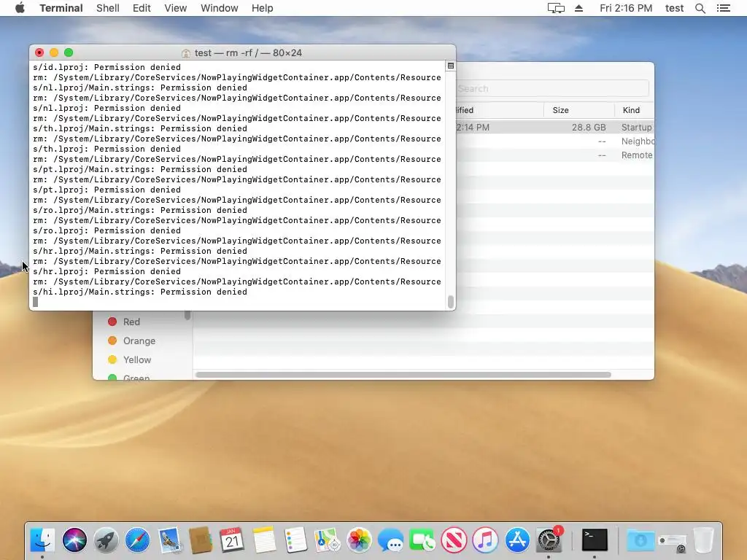This screenshot has width=747, height=560.
Task: Open Mail stamp icon in dock
Action: pyautogui.click(x=169, y=540)
